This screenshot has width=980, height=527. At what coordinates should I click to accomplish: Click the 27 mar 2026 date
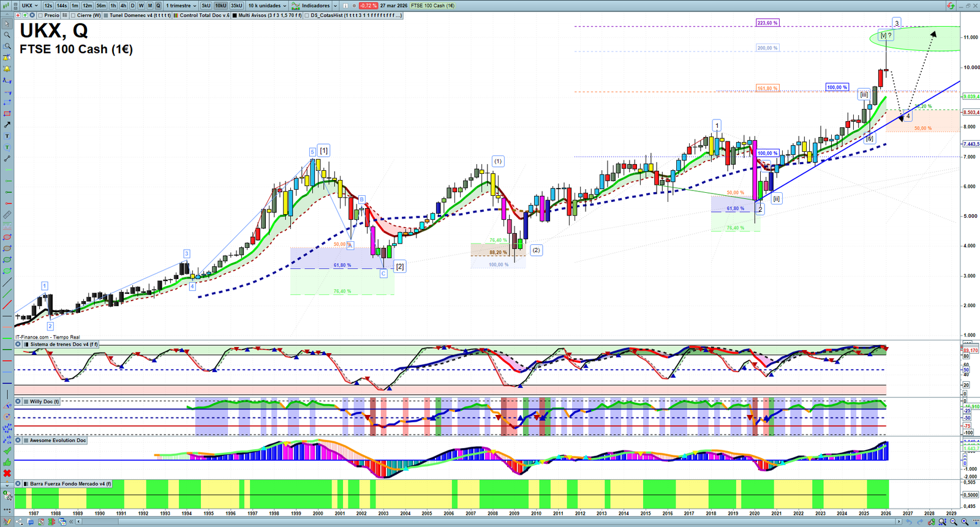(x=394, y=6)
